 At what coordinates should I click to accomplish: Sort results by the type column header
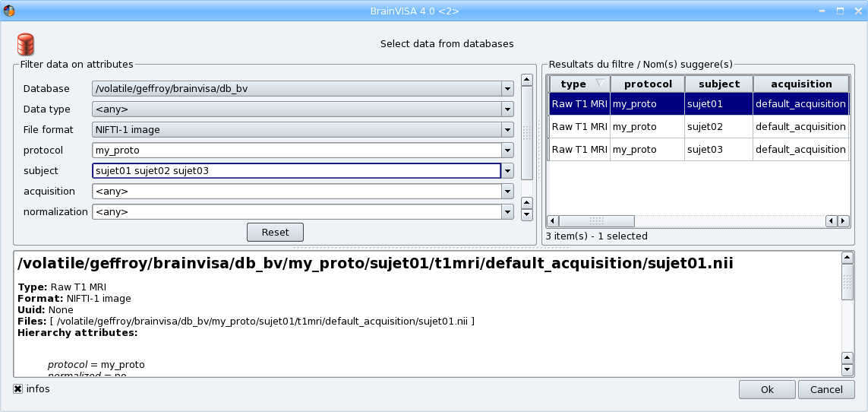[579, 84]
